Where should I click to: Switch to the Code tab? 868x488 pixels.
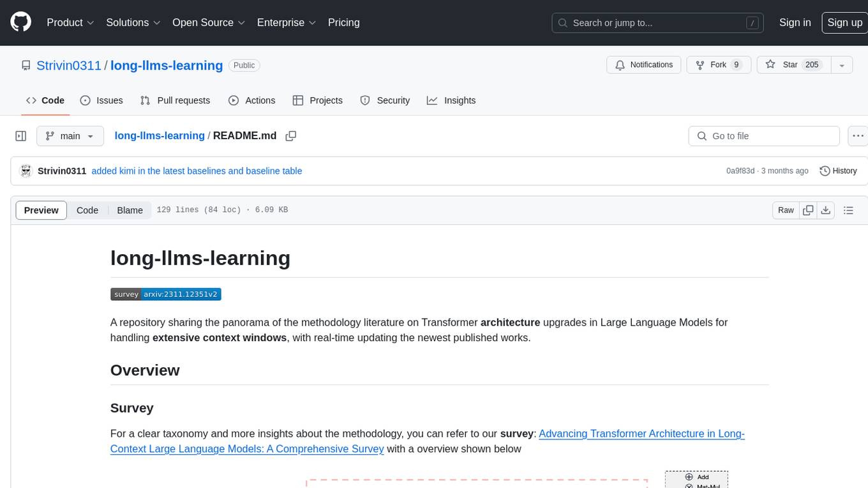pos(45,100)
